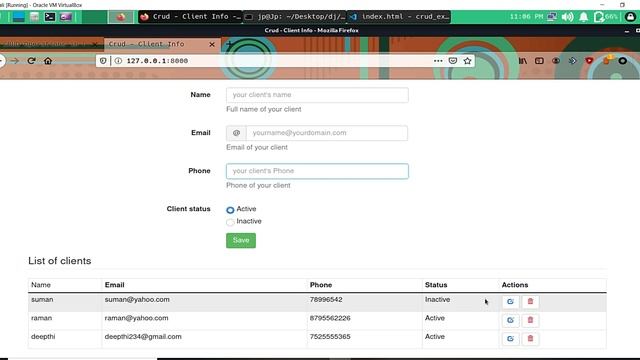Click the Status column header
Viewport: 640px width, 360px height.
pos(436,285)
